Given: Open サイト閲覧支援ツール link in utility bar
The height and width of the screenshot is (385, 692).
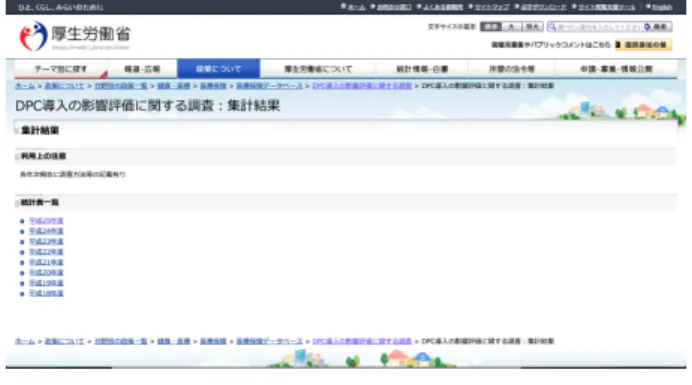Looking at the screenshot, I should pos(606,7).
